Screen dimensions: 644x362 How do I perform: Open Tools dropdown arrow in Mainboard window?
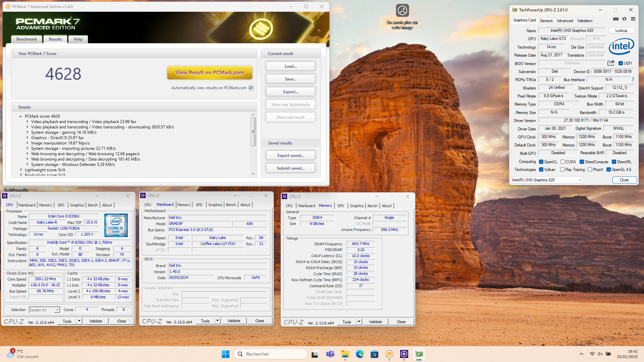[x=218, y=321]
